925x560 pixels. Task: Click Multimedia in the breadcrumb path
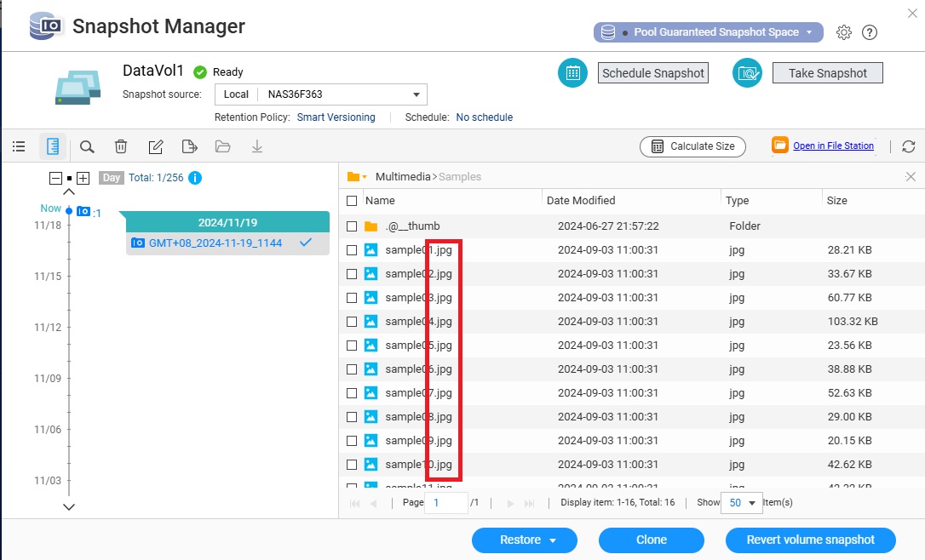click(x=403, y=177)
